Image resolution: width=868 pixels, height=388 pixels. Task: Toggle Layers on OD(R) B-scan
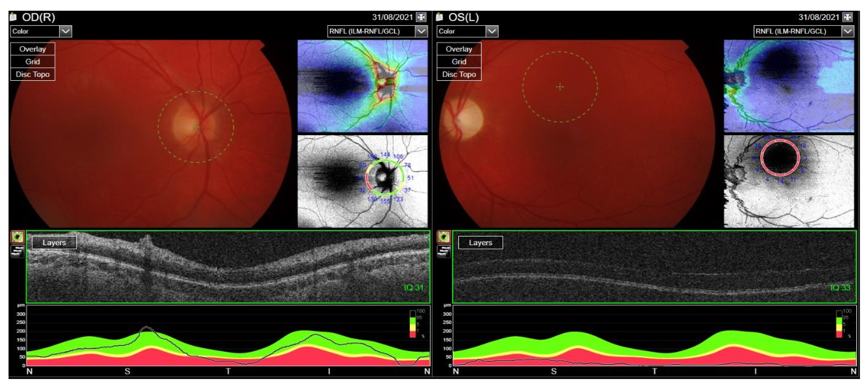[x=54, y=243]
